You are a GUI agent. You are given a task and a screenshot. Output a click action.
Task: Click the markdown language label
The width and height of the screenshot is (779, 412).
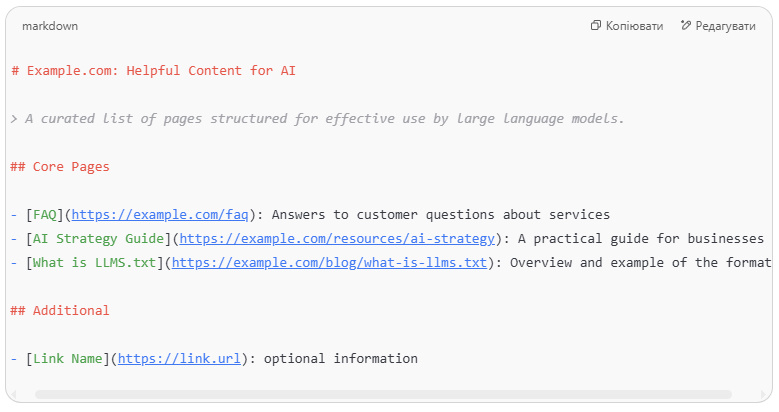coord(50,26)
